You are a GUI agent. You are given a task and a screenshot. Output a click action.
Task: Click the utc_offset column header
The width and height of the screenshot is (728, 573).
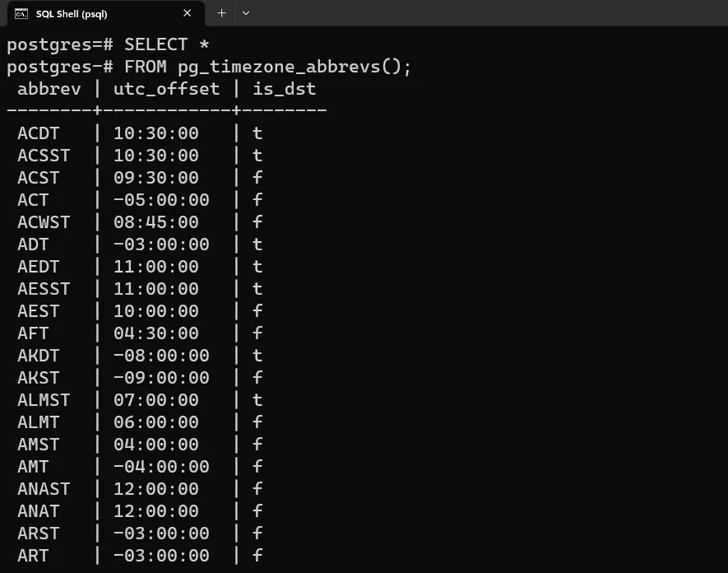pos(167,89)
